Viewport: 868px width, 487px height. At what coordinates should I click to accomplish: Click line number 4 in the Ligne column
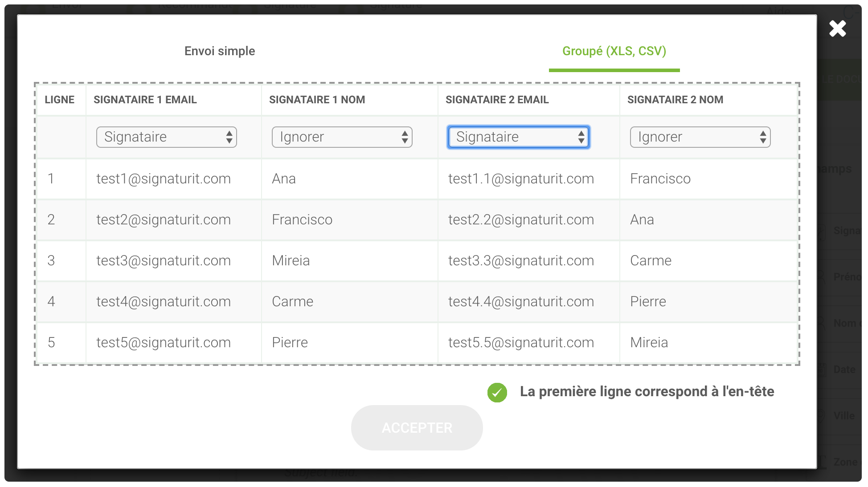[51, 302]
